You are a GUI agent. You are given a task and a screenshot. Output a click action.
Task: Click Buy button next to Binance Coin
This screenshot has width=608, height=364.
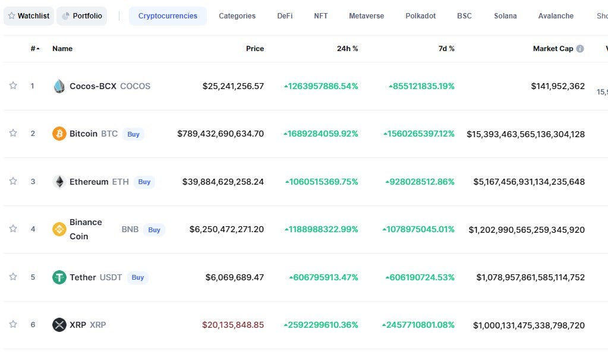coord(154,230)
